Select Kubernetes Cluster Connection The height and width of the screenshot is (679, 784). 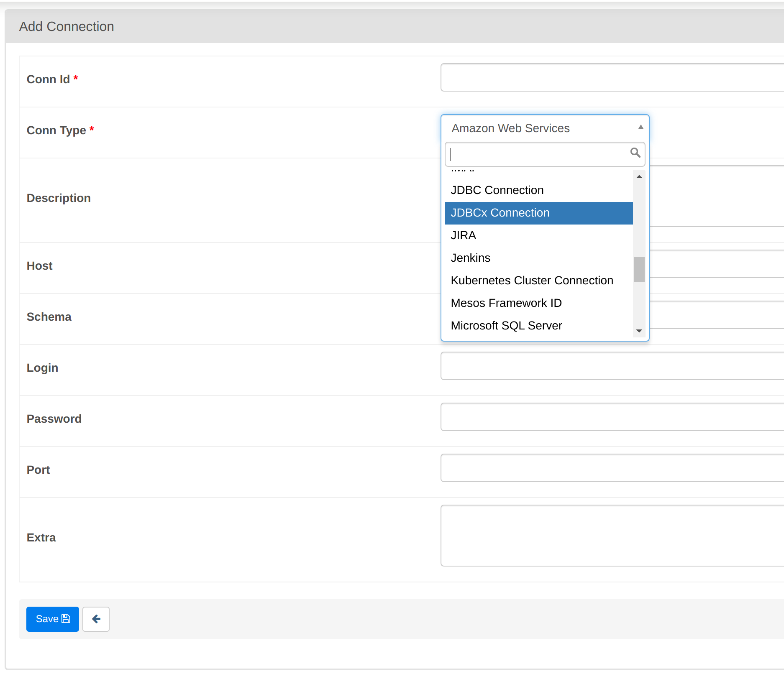[x=532, y=280]
